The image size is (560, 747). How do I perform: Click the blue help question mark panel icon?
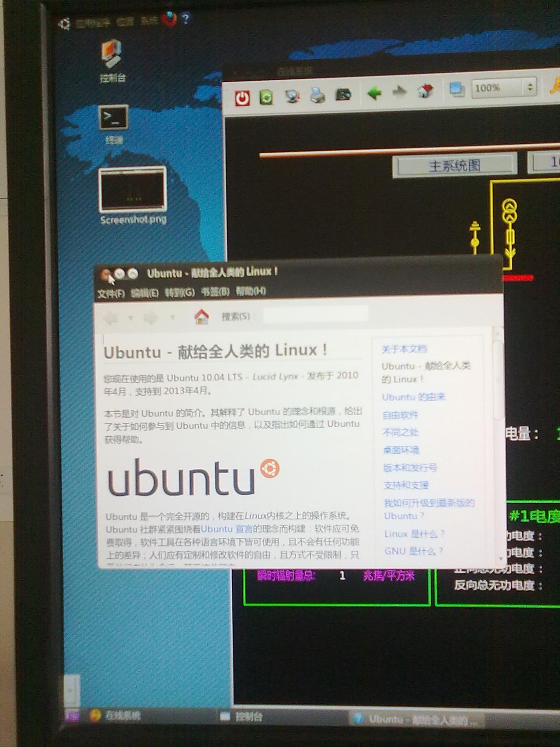[186, 18]
